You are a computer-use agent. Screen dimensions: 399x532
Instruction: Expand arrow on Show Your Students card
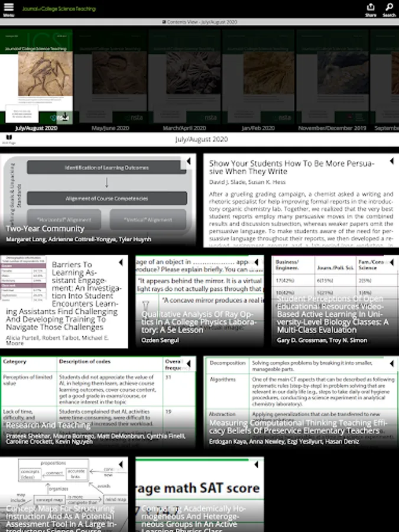coord(392,161)
